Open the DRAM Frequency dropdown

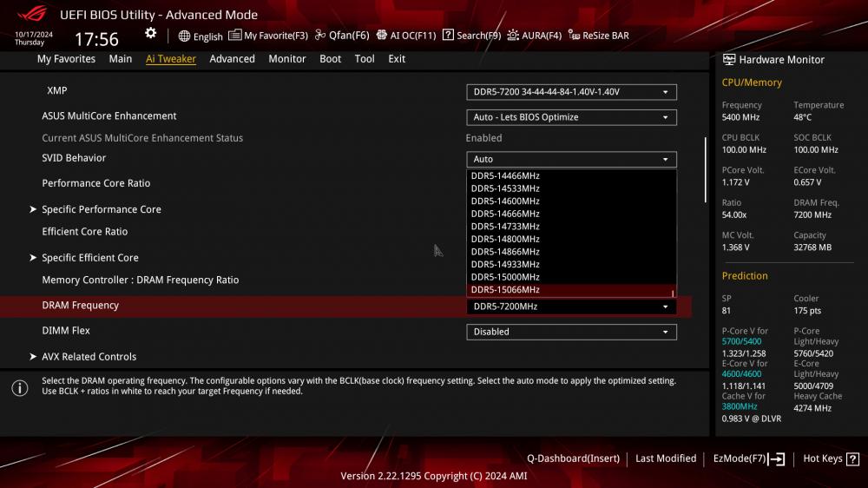click(571, 307)
